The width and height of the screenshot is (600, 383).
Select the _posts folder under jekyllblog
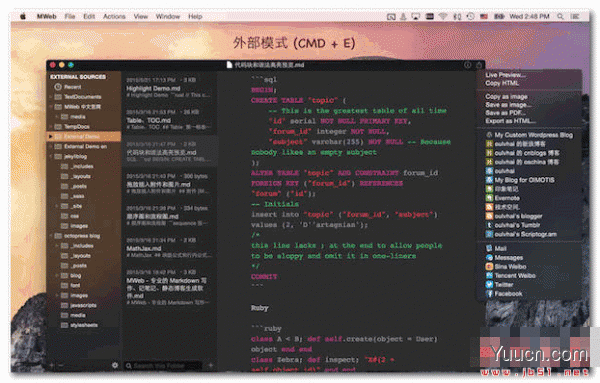(x=74, y=186)
